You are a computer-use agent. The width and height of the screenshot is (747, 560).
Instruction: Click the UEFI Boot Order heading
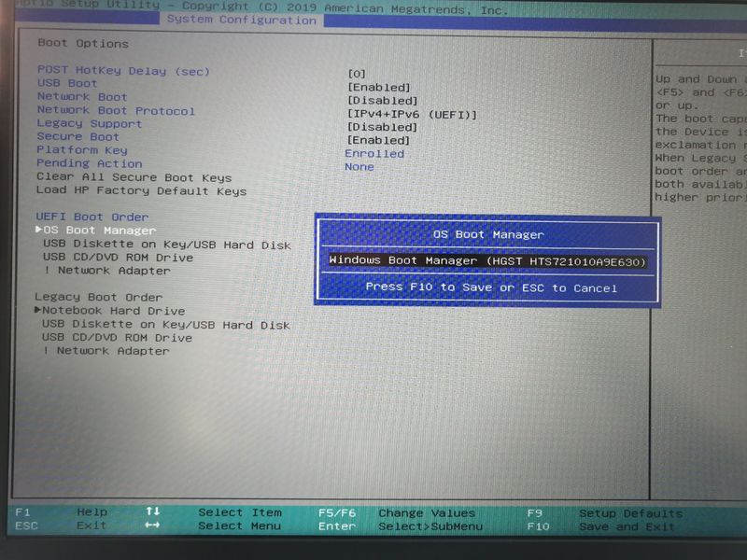click(92, 217)
